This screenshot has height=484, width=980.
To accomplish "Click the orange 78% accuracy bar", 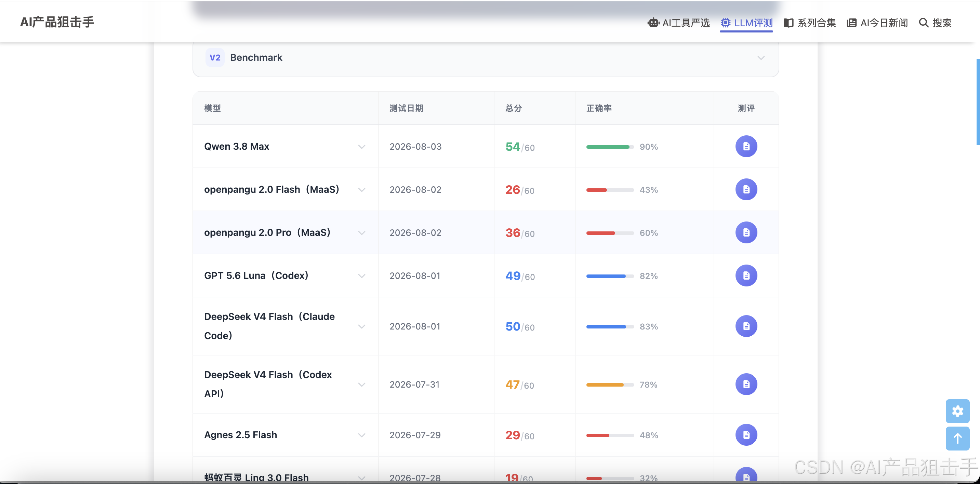I will [610, 385].
